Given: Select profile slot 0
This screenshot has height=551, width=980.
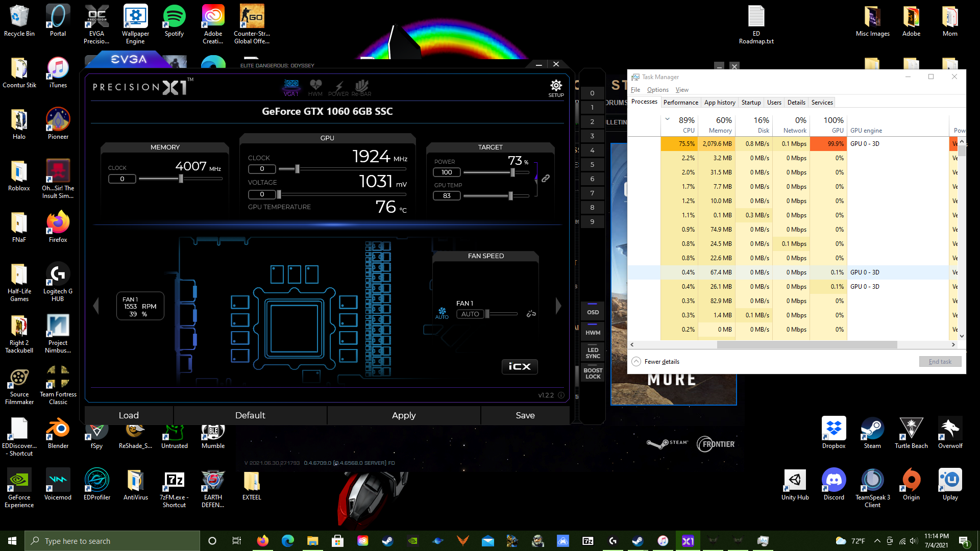Looking at the screenshot, I should coord(592,93).
